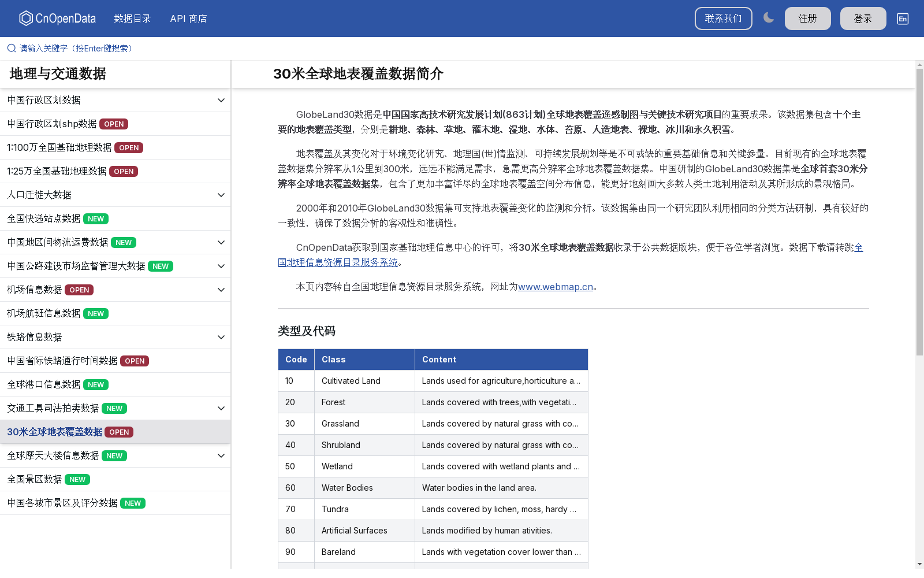Select the Bareland class cell
The height and width of the screenshot is (578, 924).
tap(364, 552)
